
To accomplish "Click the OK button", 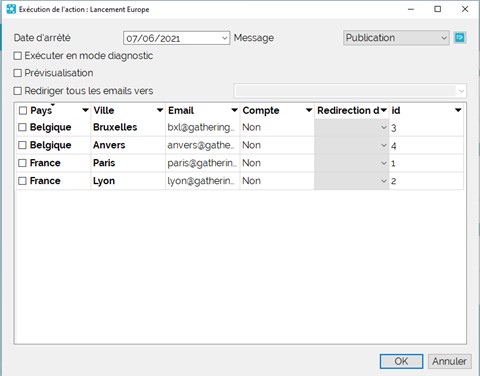I will (x=401, y=361).
